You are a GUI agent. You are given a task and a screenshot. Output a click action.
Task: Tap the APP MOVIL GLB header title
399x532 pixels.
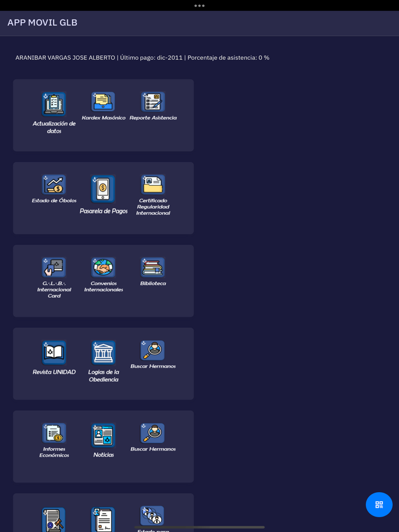[x=42, y=23]
